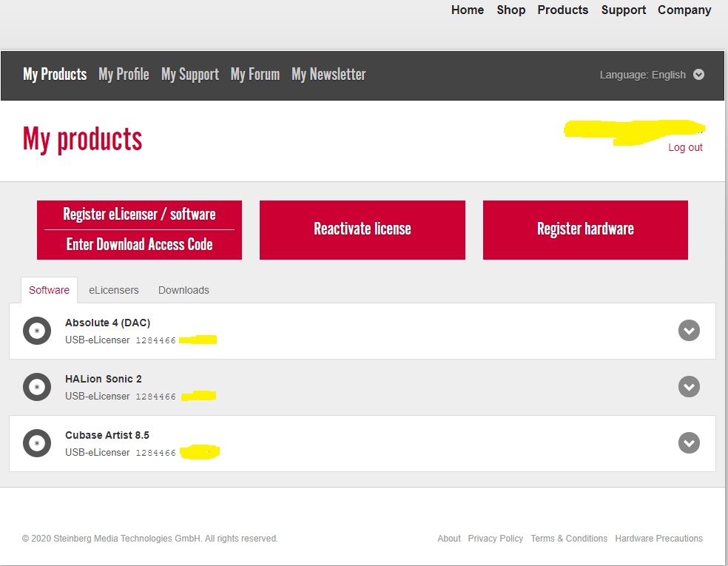Go to My Forum
The height and width of the screenshot is (566, 728).
[x=255, y=74]
